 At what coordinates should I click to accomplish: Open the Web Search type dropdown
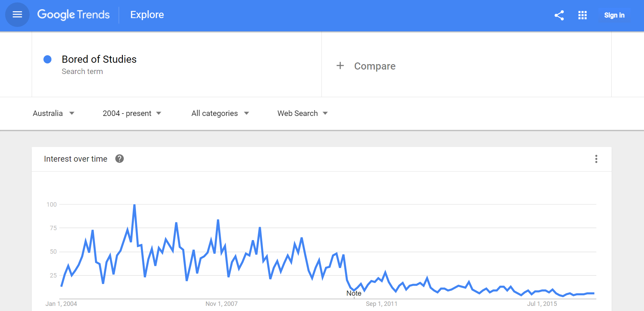coord(302,113)
